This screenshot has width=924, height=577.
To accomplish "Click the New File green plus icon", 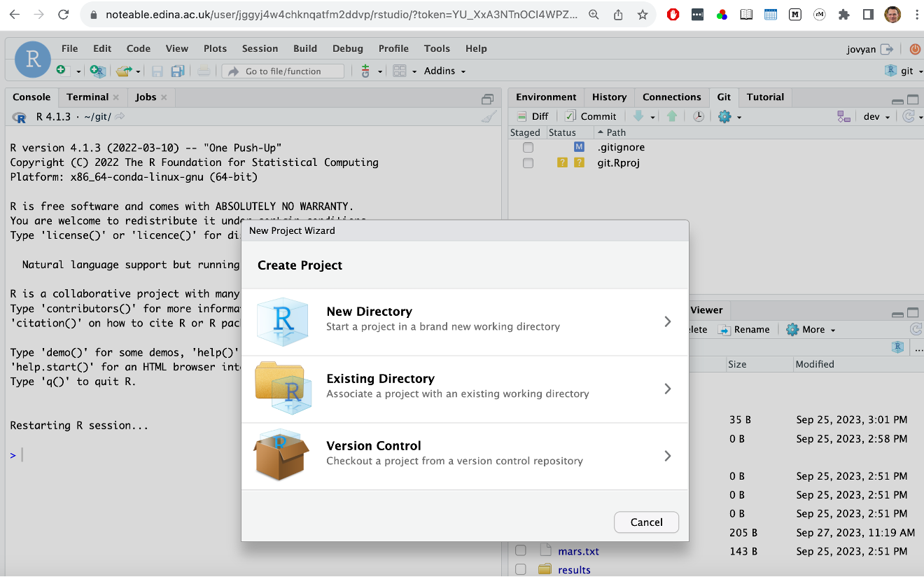I will (x=62, y=71).
